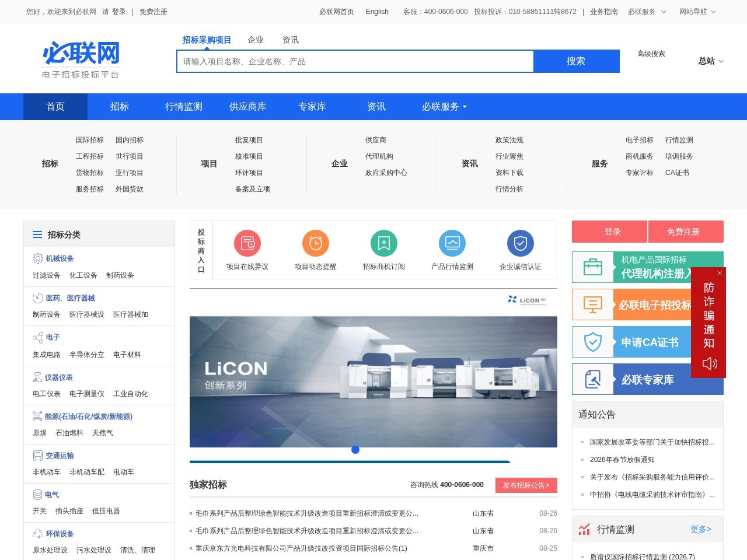This screenshot has width=747, height=560.
Task: Click the 项目在线异议 red icon
Action: [247, 243]
